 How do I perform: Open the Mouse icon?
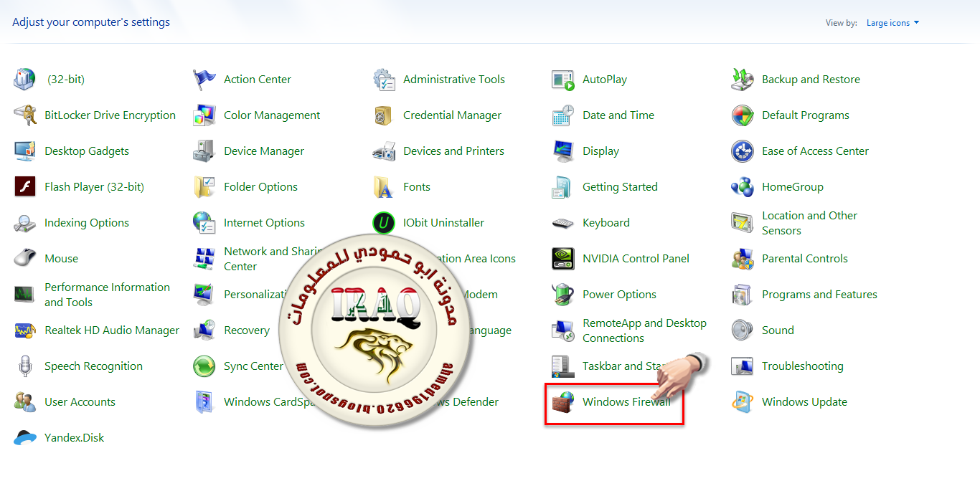(25, 259)
